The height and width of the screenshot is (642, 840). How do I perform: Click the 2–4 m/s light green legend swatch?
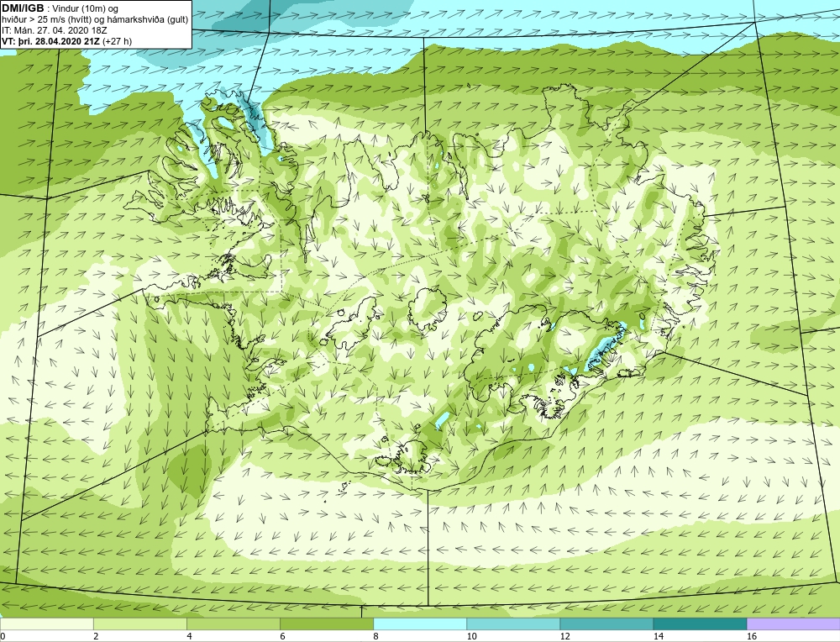point(139,624)
